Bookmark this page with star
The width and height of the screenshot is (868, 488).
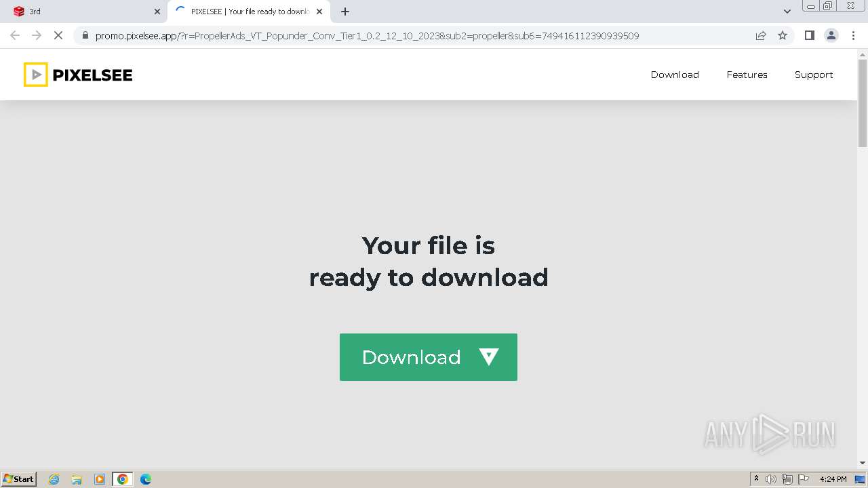pyautogui.click(x=783, y=35)
